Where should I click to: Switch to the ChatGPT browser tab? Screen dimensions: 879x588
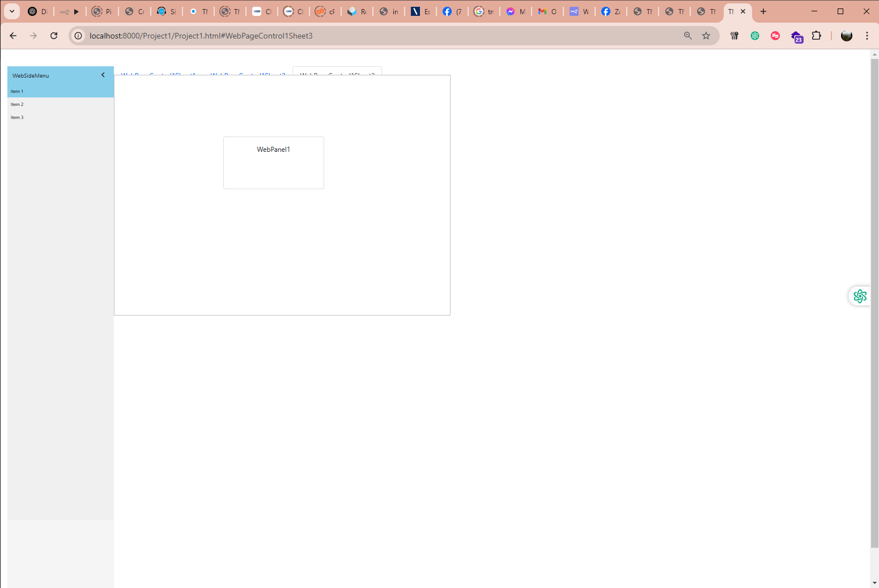click(x=38, y=11)
